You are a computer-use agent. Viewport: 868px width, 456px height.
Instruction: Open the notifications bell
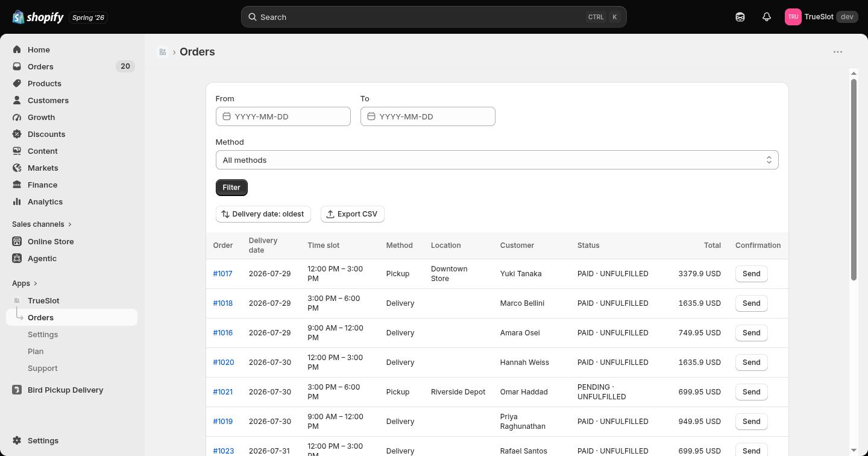coord(767,17)
